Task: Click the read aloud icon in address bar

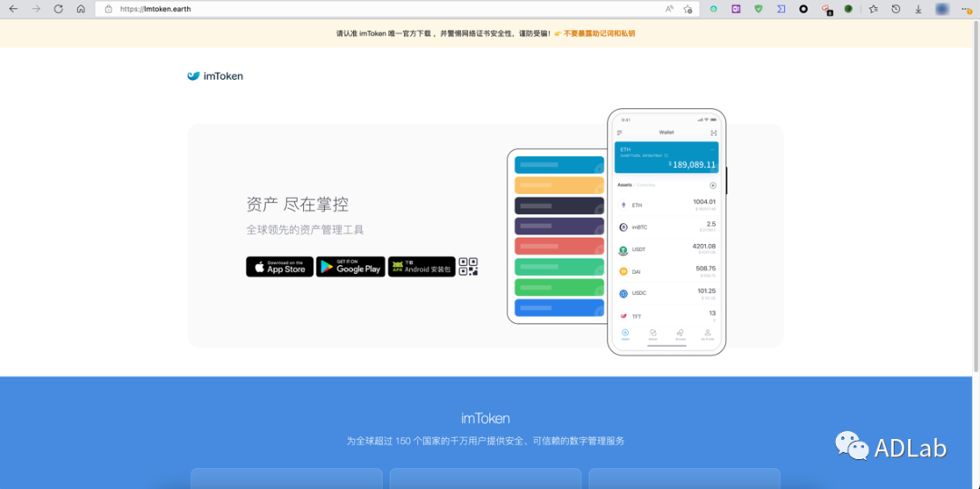Action: (669, 9)
